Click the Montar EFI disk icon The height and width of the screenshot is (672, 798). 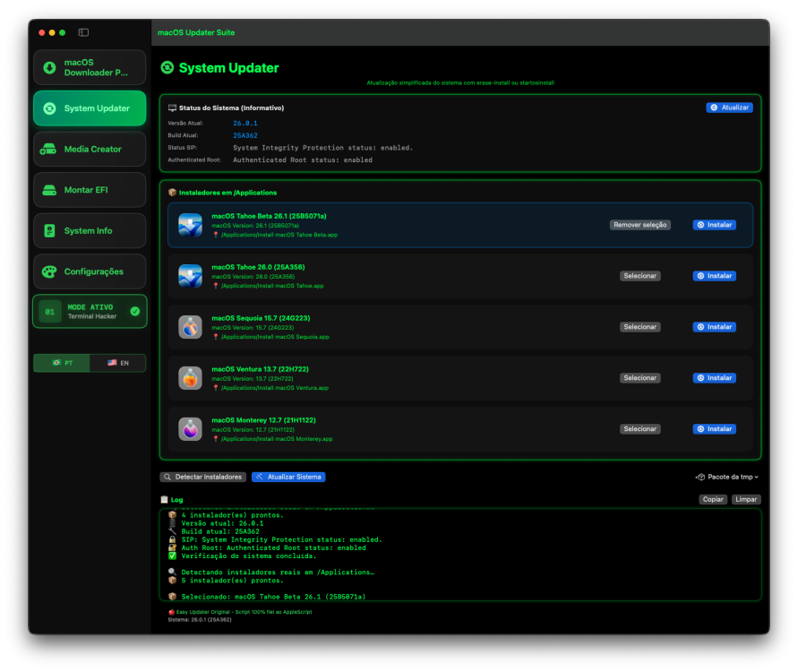(49, 190)
